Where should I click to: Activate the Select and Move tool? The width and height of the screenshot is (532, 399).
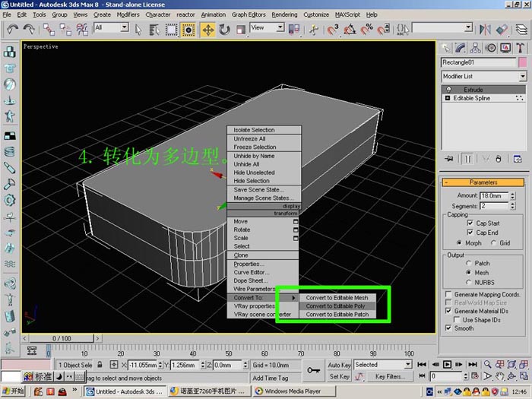(x=207, y=30)
